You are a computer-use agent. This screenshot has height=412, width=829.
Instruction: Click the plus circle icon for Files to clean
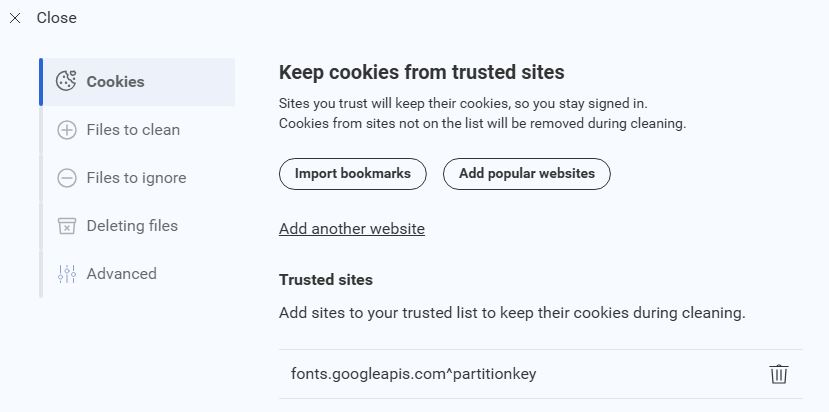67,130
